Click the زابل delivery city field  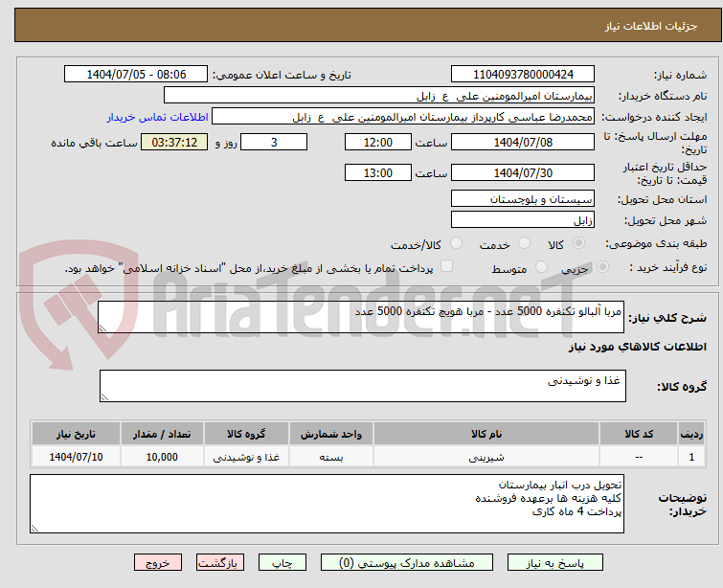(x=523, y=220)
